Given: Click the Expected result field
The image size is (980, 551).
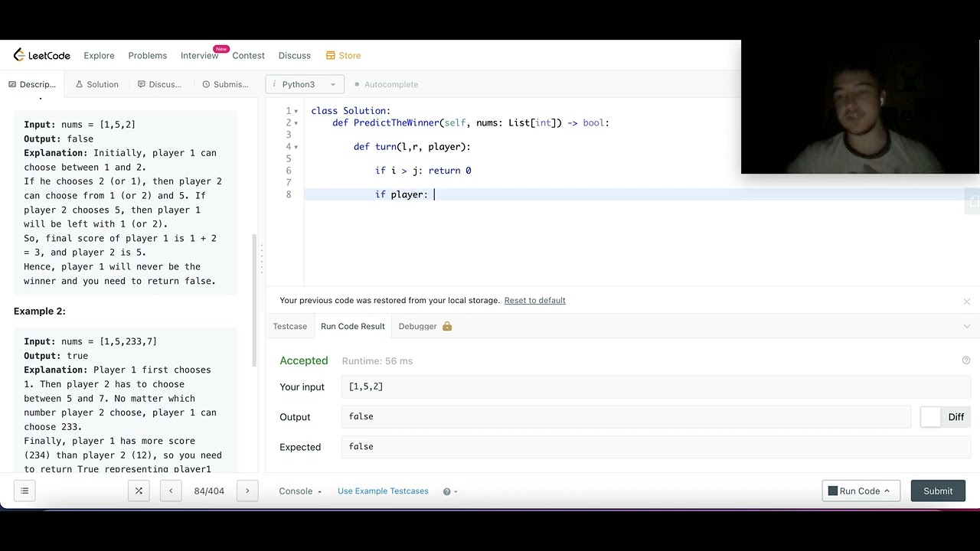Looking at the screenshot, I should [655, 446].
